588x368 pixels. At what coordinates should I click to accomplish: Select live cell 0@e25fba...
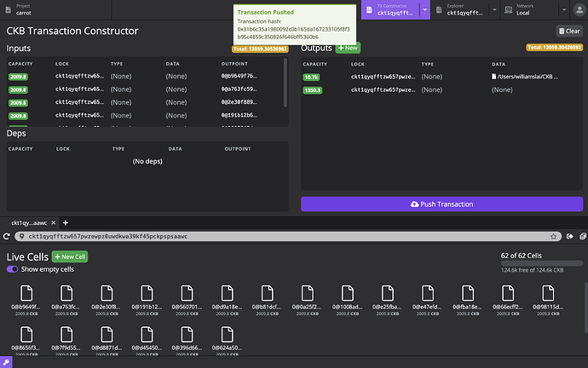coord(388,300)
